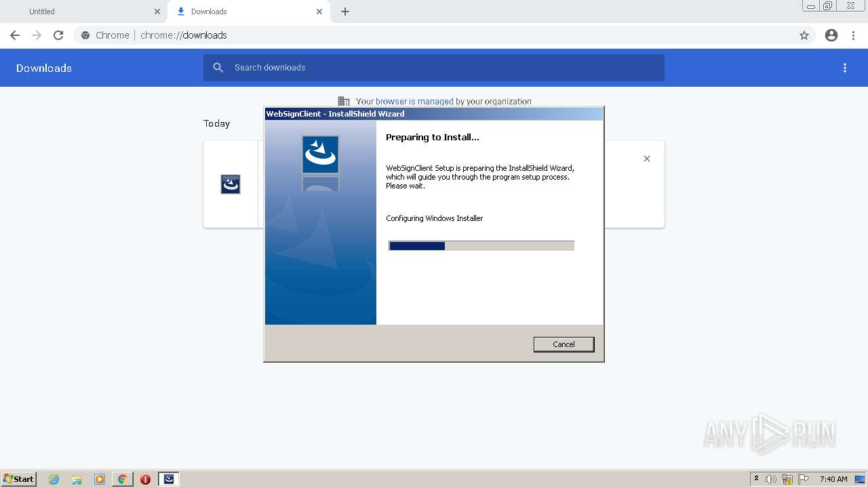
Task: Switch to the Downloads tab
Action: [248, 12]
